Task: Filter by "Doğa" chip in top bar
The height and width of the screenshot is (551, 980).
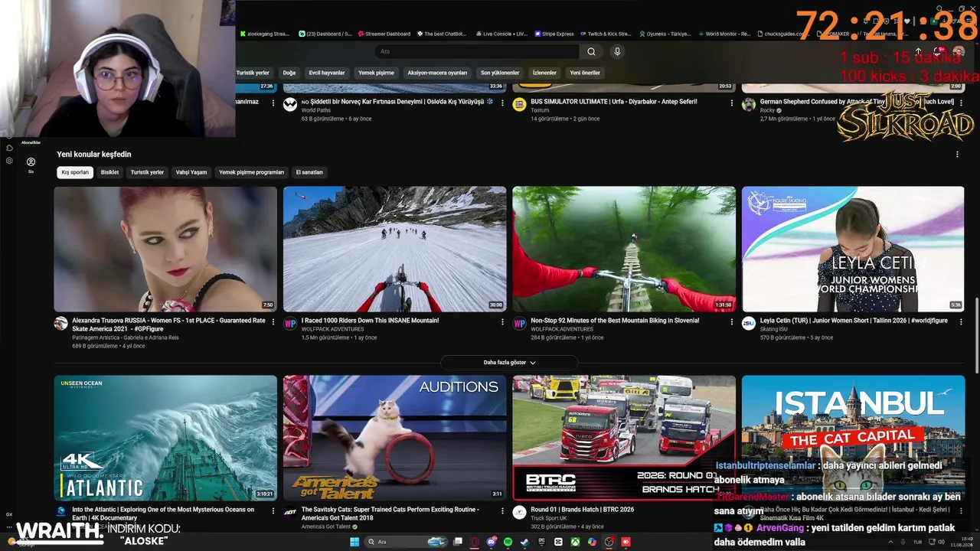Action: tap(289, 73)
